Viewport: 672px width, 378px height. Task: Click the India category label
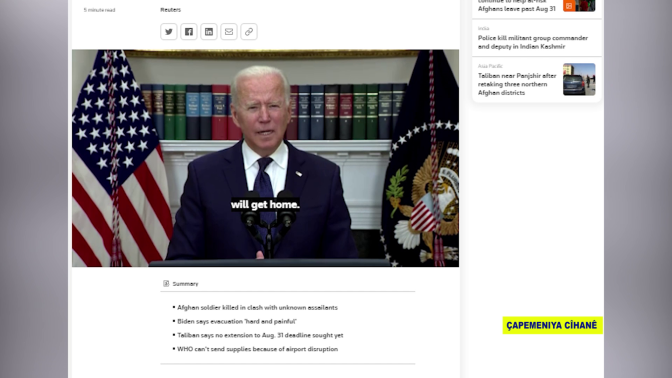click(483, 28)
